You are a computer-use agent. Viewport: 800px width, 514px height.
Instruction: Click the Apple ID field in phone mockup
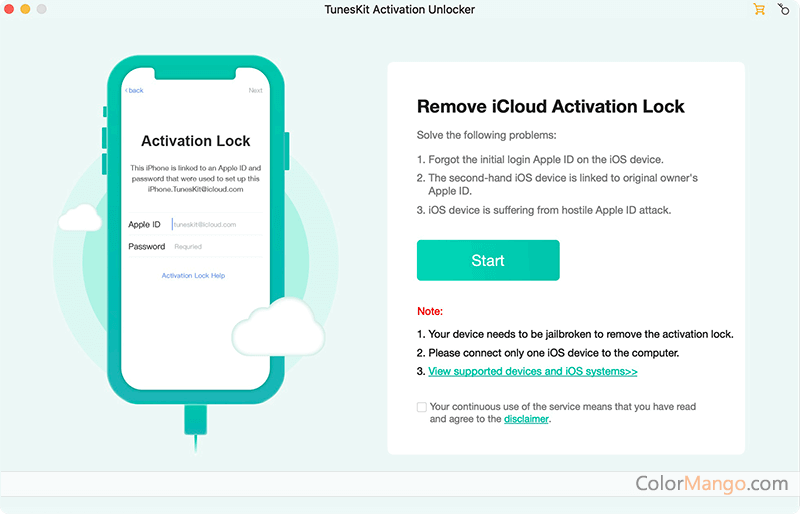point(214,225)
